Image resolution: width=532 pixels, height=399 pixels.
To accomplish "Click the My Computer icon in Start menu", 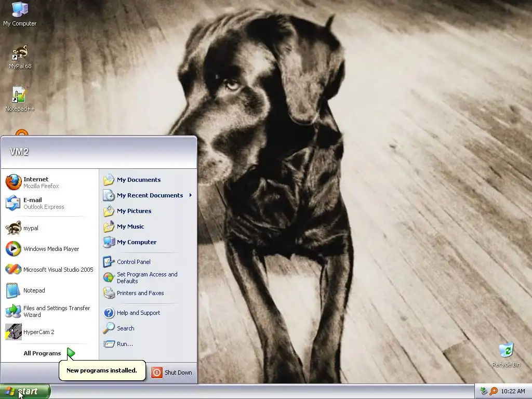I will (x=109, y=242).
